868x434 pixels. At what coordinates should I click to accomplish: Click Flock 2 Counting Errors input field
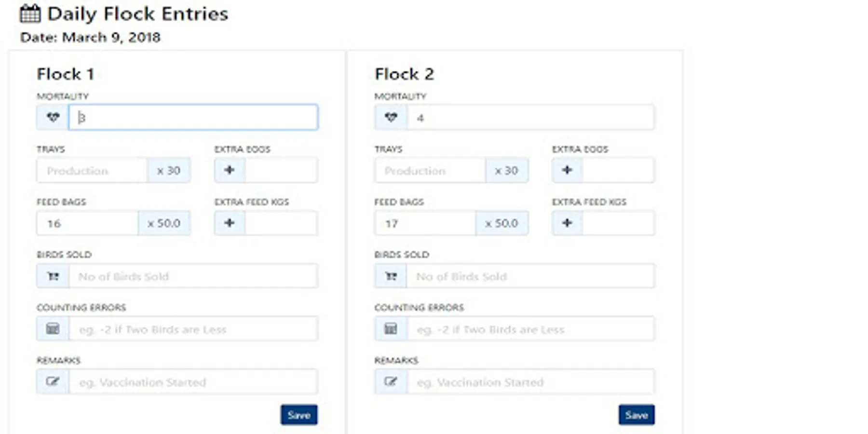point(530,329)
